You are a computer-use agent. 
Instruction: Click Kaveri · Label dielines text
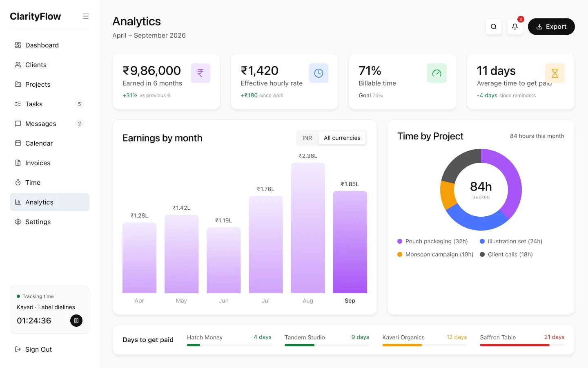46,307
